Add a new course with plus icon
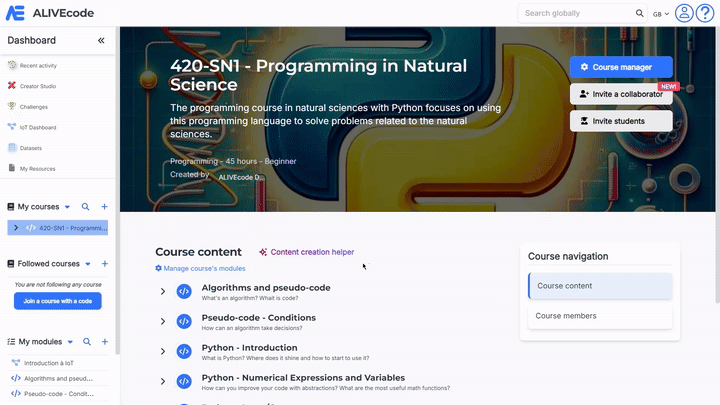The image size is (720, 405). (x=104, y=207)
